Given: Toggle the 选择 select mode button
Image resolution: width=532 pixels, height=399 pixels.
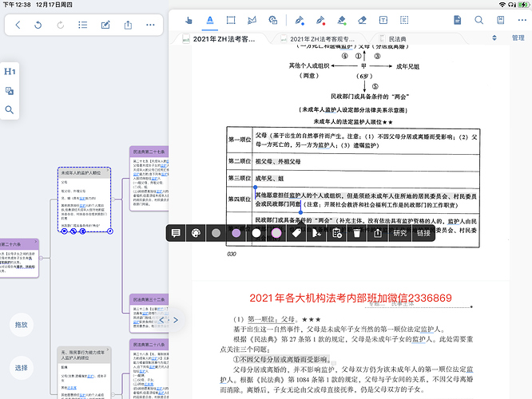Looking at the screenshot, I should tap(21, 367).
